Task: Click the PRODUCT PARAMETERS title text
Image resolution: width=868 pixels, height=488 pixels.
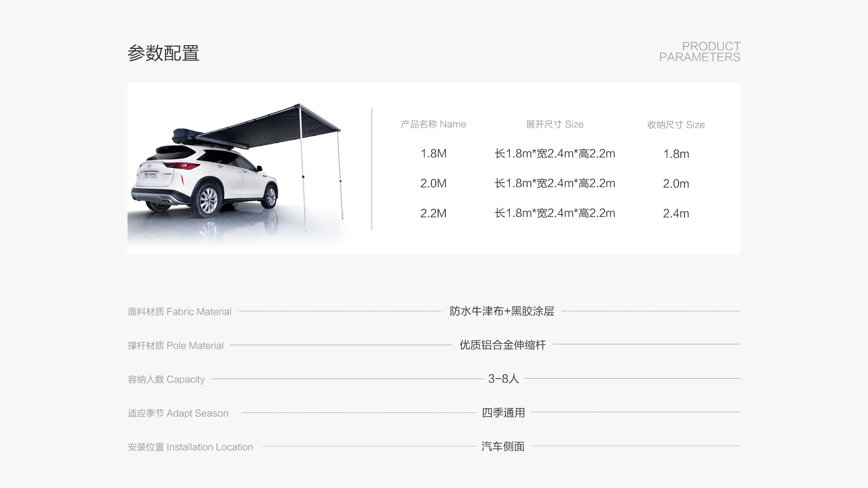Action: click(699, 52)
